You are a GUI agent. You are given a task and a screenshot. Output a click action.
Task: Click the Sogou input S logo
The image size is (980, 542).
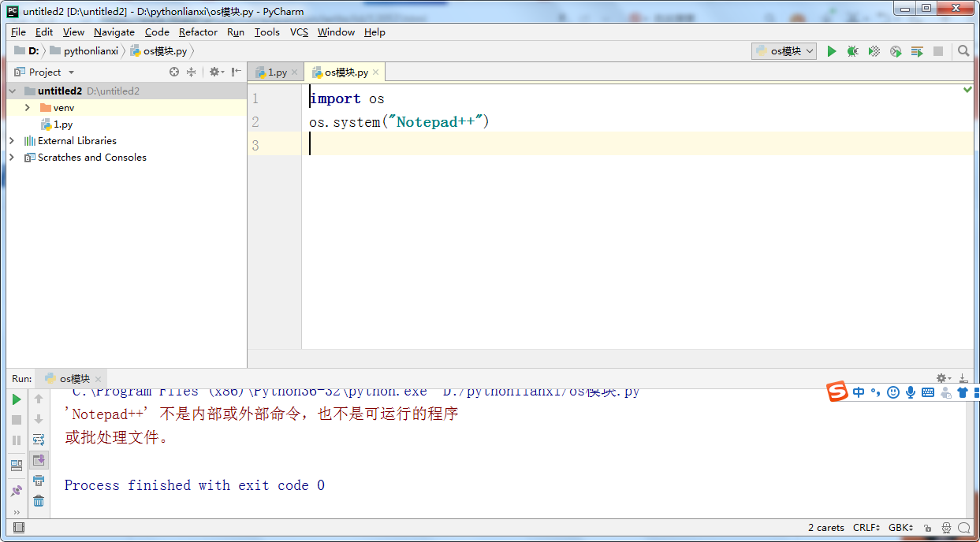837,392
